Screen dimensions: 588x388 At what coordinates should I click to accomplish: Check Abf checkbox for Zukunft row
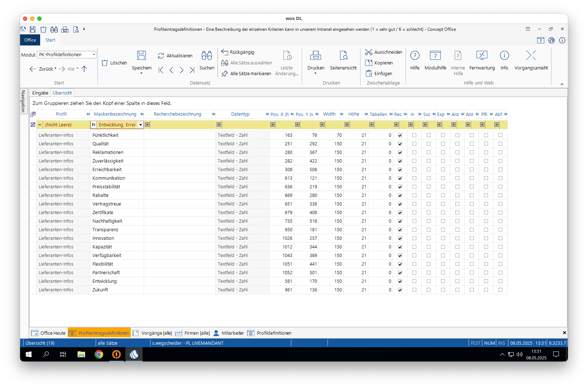pyautogui.click(x=501, y=290)
